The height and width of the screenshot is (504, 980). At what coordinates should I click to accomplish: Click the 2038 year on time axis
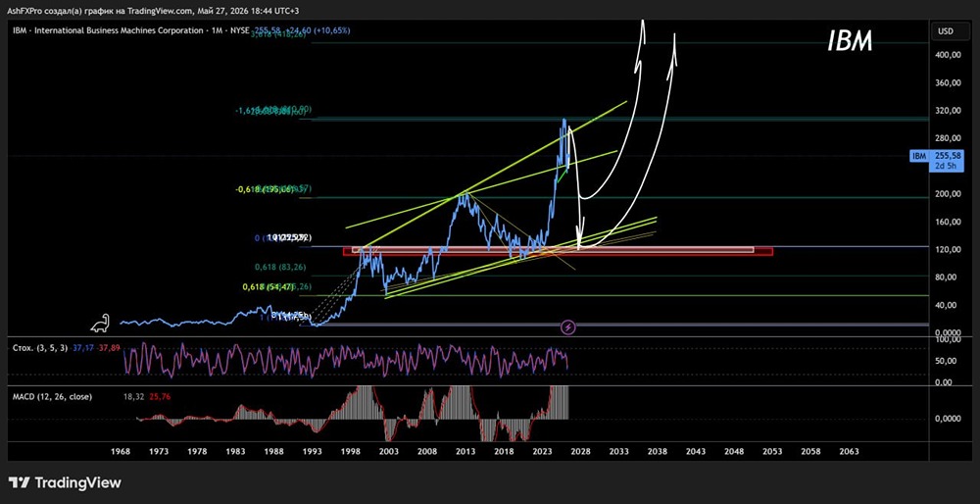[x=657, y=451]
